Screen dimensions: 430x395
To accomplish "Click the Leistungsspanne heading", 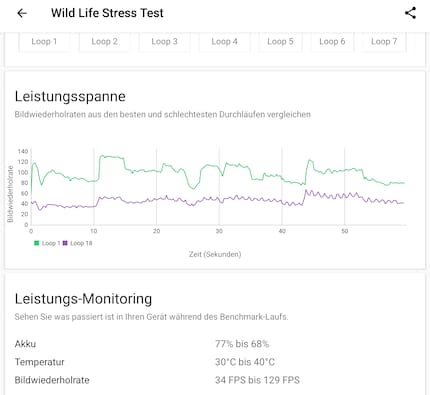I will click(x=70, y=97).
